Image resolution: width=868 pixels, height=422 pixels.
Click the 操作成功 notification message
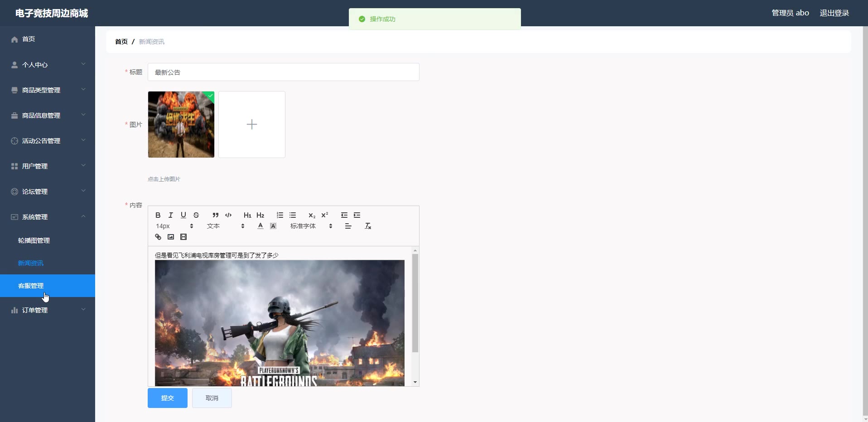[383, 19]
